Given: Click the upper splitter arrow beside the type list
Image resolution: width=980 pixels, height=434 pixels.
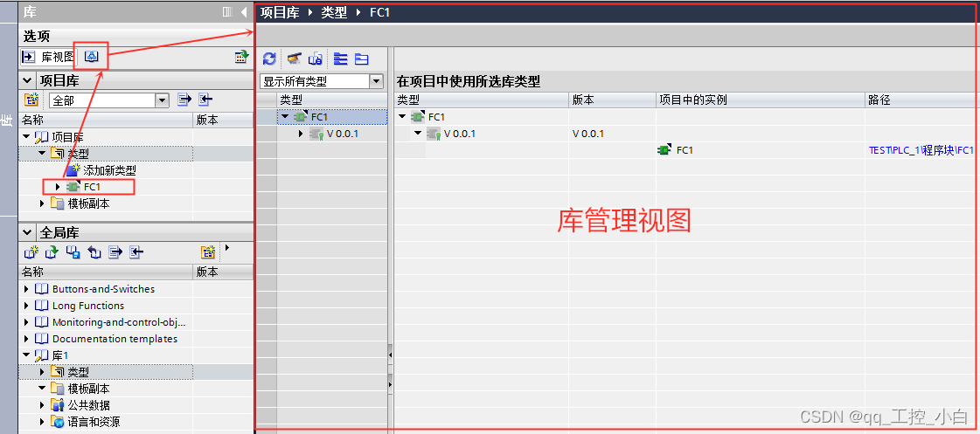Looking at the screenshot, I should click(390, 354).
